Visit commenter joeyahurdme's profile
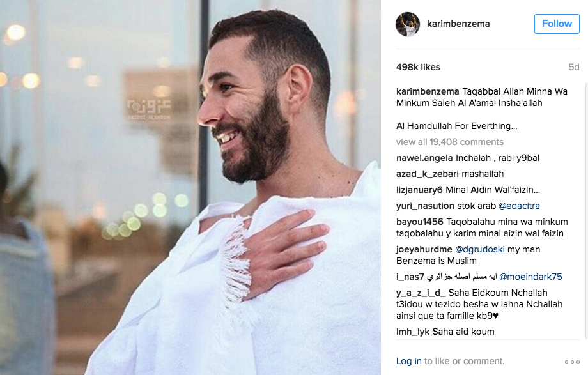 (x=424, y=249)
